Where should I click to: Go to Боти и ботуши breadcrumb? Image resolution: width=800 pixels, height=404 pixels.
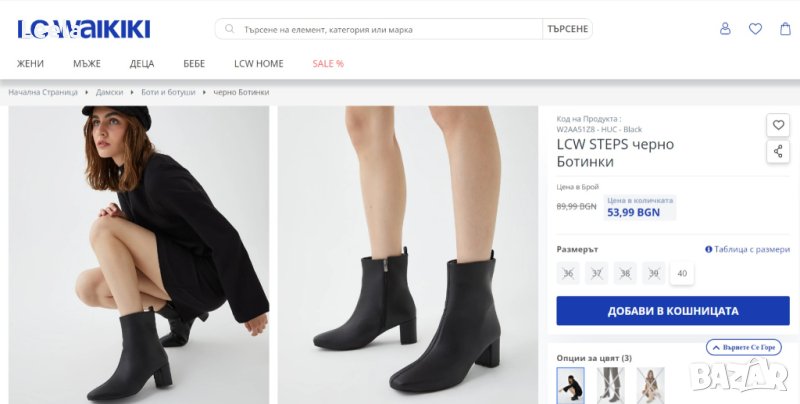click(x=167, y=92)
